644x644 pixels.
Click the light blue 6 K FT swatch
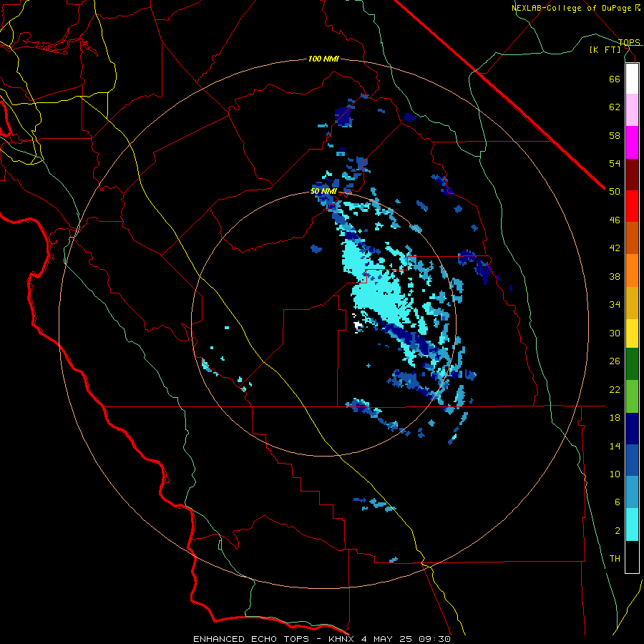pos(632,492)
